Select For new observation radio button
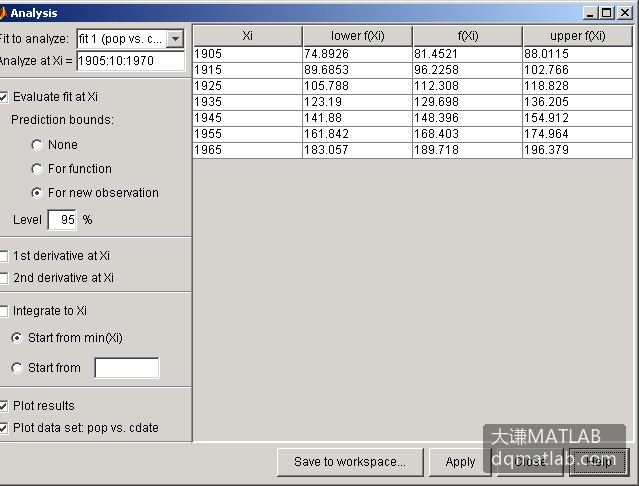639x486 pixels. 37,193
